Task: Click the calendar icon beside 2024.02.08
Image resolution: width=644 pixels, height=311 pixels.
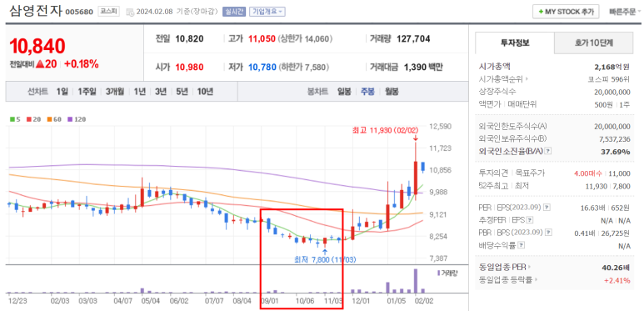Action: (130, 12)
